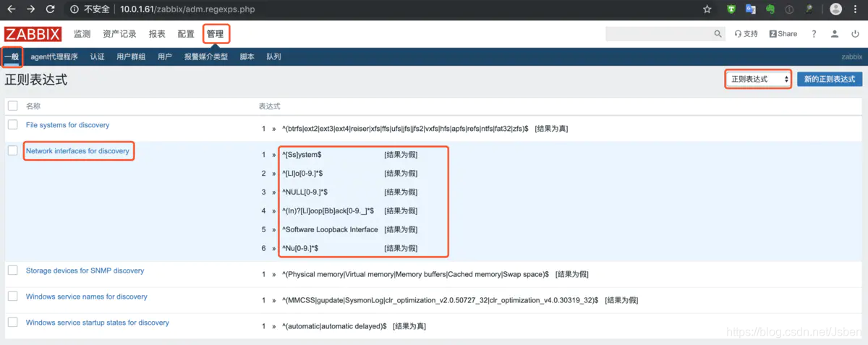This screenshot has width=868, height=345.
Task: Click the 名称 column header
Action: [x=33, y=106]
